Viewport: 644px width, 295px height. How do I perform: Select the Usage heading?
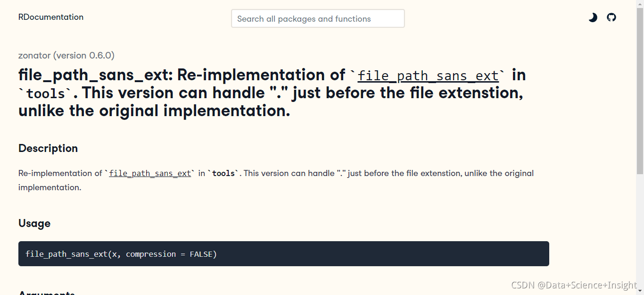point(34,223)
